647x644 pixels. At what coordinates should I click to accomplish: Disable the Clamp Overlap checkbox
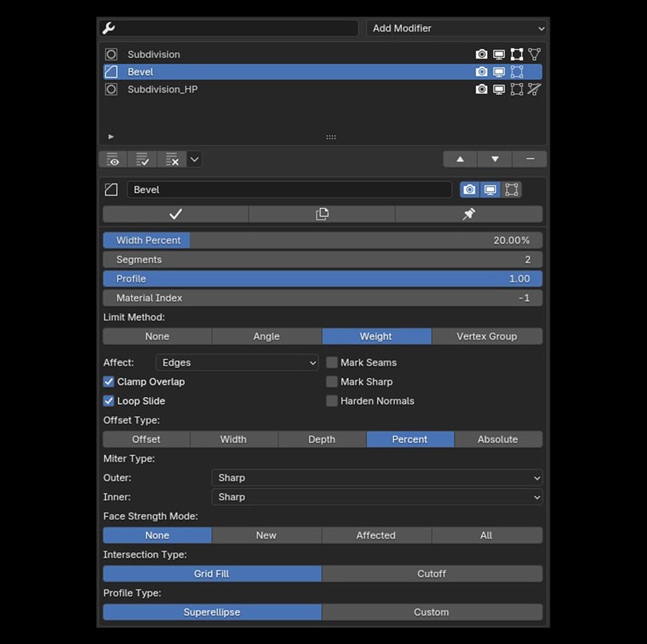click(x=109, y=382)
